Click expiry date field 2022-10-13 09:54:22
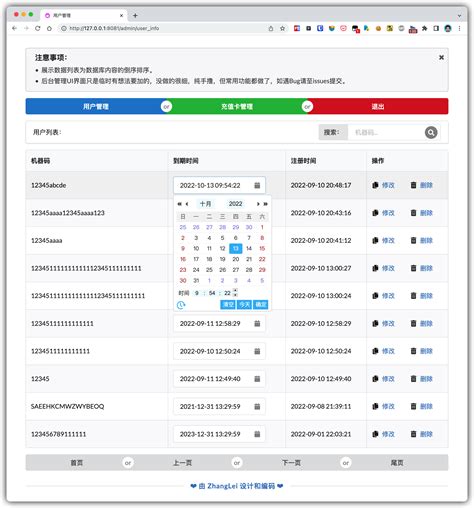 point(219,185)
